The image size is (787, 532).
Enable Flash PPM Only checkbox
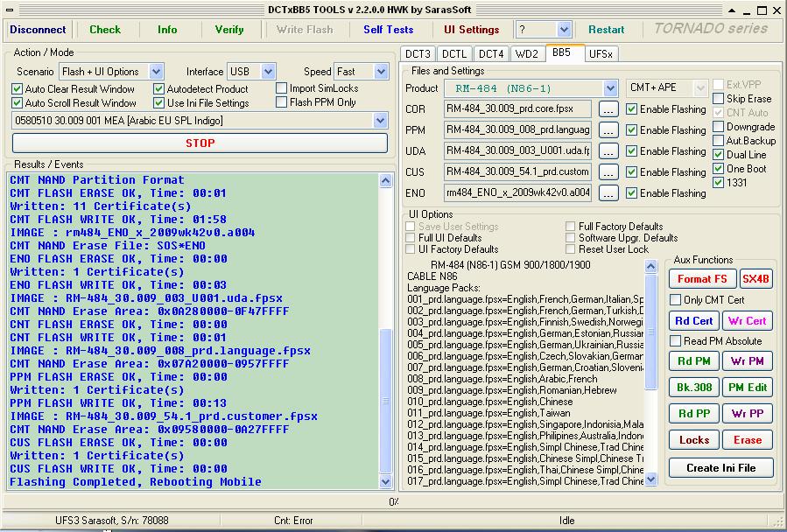pyautogui.click(x=282, y=102)
